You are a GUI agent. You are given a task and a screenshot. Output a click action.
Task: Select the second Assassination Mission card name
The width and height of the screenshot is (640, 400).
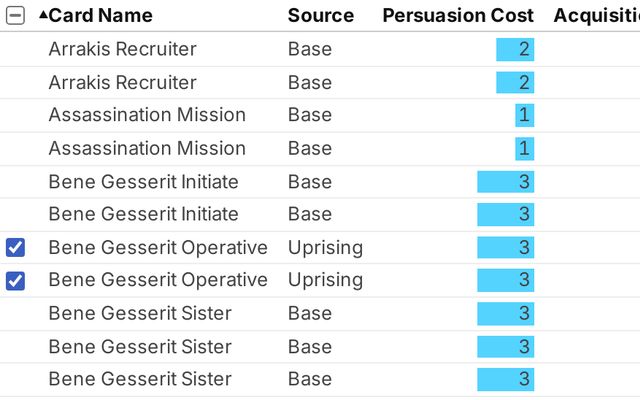click(146, 148)
